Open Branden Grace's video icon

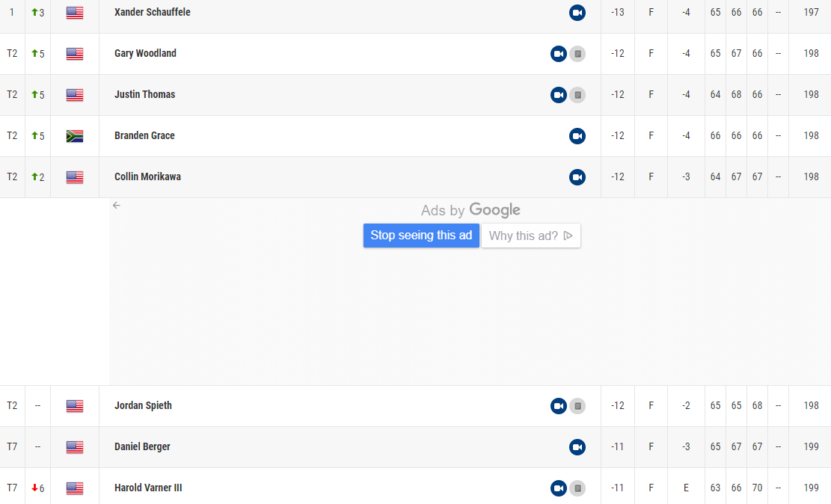(577, 136)
